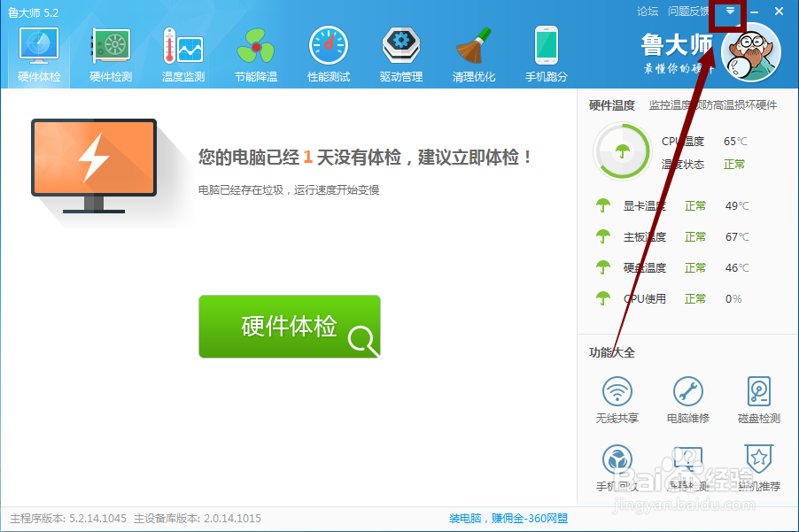Click the 功能大全 section heading

click(x=611, y=352)
